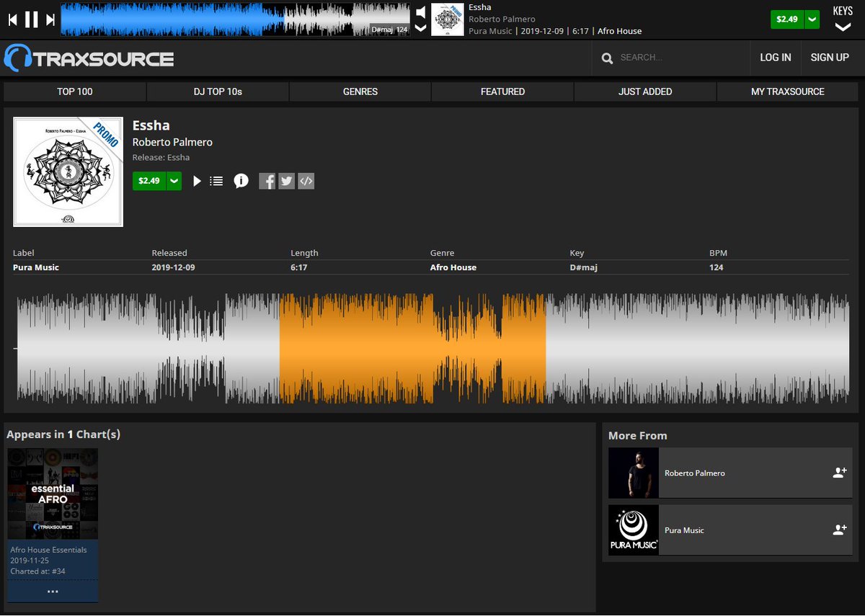Skip to previous track in player

pyautogui.click(x=13, y=19)
